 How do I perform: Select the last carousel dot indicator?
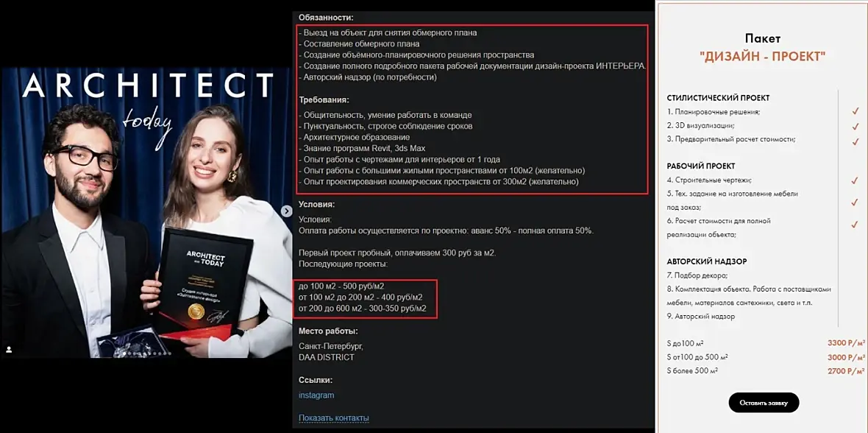170,353
